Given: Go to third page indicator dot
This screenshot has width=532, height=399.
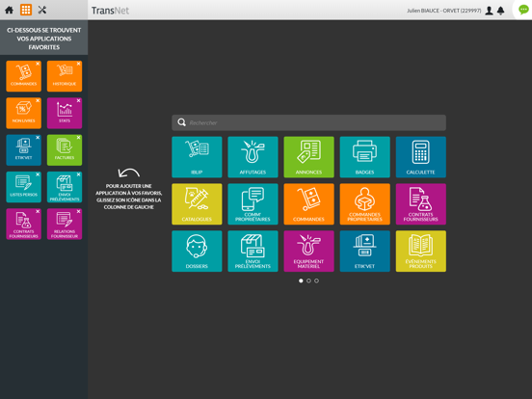Looking at the screenshot, I should tap(316, 280).
